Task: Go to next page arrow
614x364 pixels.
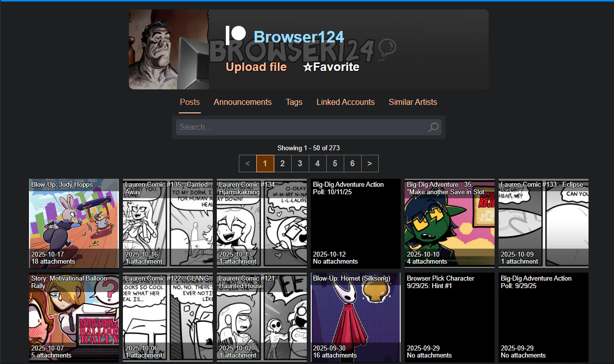Action: [370, 163]
